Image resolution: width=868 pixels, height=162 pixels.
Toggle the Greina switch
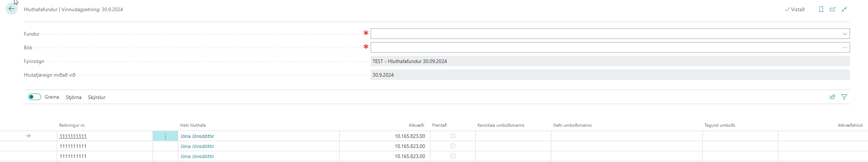35,97
